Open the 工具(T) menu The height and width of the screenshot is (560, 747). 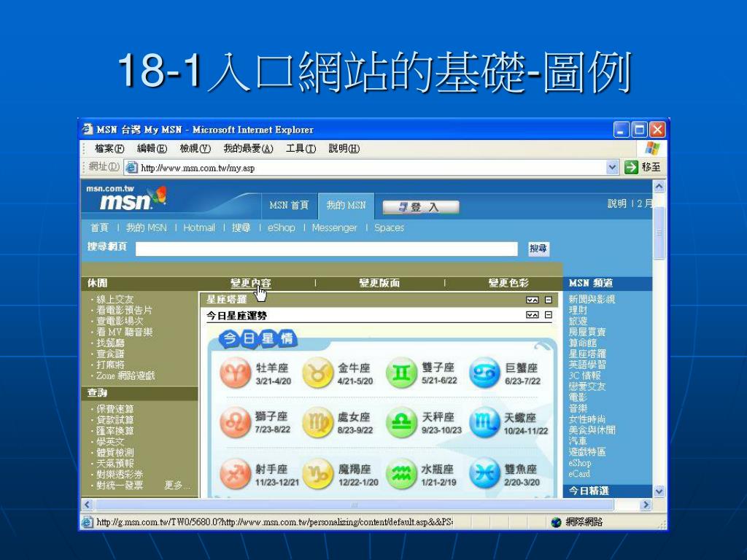(301, 149)
